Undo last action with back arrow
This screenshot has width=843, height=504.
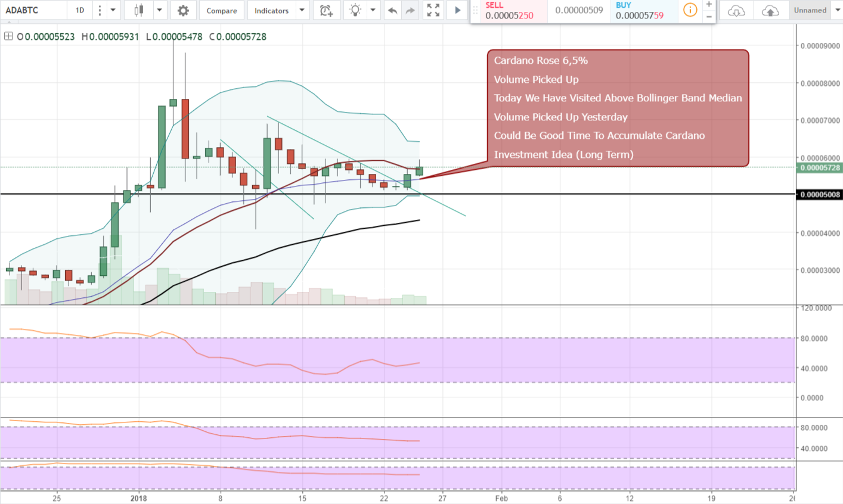pyautogui.click(x=392, y=10)
